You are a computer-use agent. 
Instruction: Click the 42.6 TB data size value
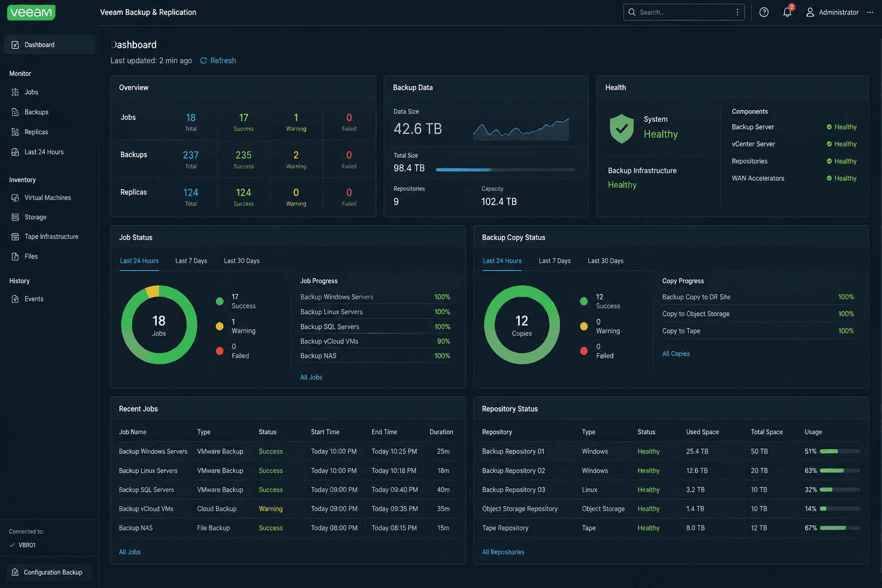pyautogui.click(x=417, y=129)
